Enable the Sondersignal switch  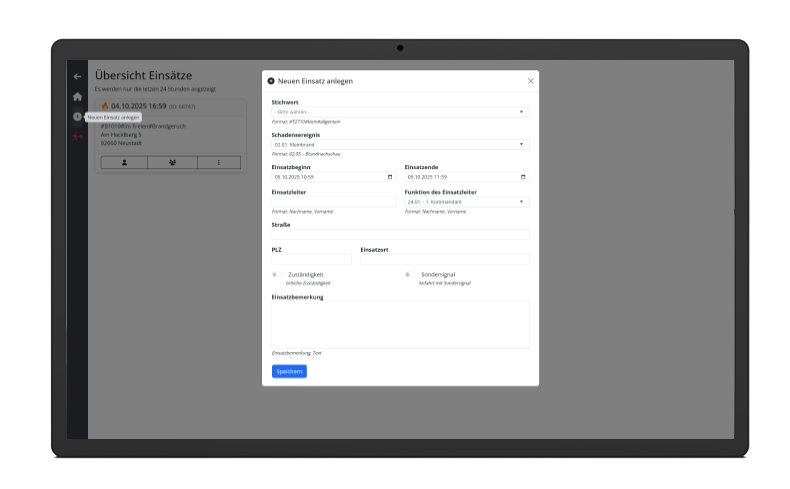coord(408,274)
